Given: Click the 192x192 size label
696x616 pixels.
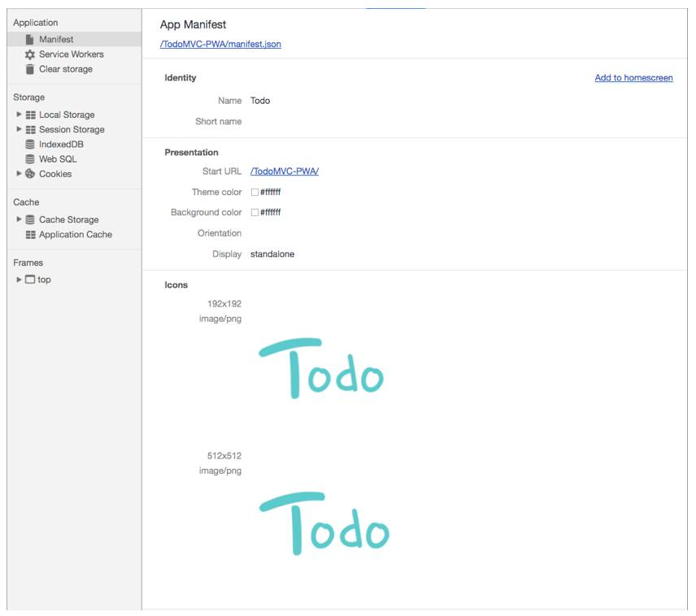Looking at the screenshot, I should [224, 304].
